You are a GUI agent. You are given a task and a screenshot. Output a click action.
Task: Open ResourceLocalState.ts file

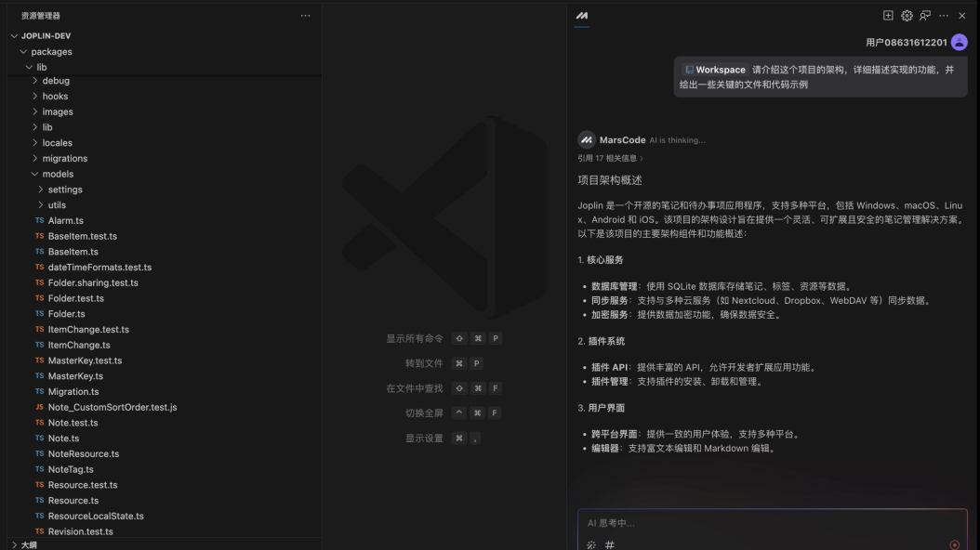pos(96,517)
